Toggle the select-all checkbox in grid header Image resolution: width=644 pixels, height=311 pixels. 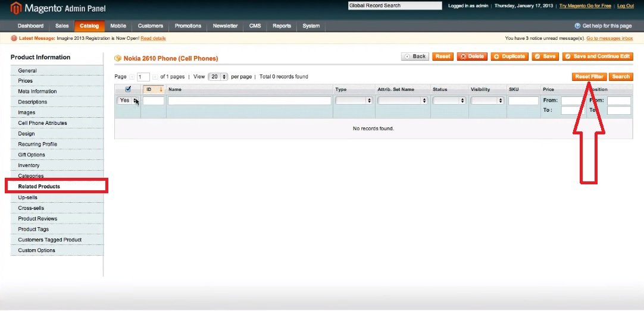click(128, 89)
